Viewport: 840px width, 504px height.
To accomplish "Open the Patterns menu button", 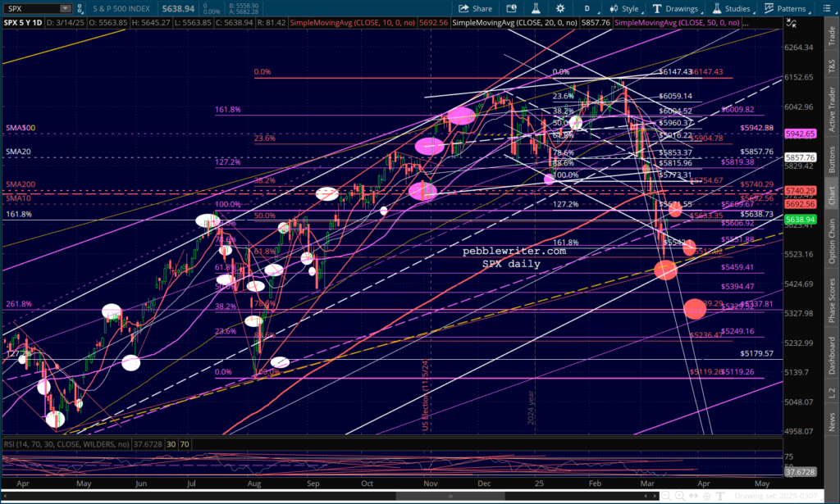I will [786, 8].
